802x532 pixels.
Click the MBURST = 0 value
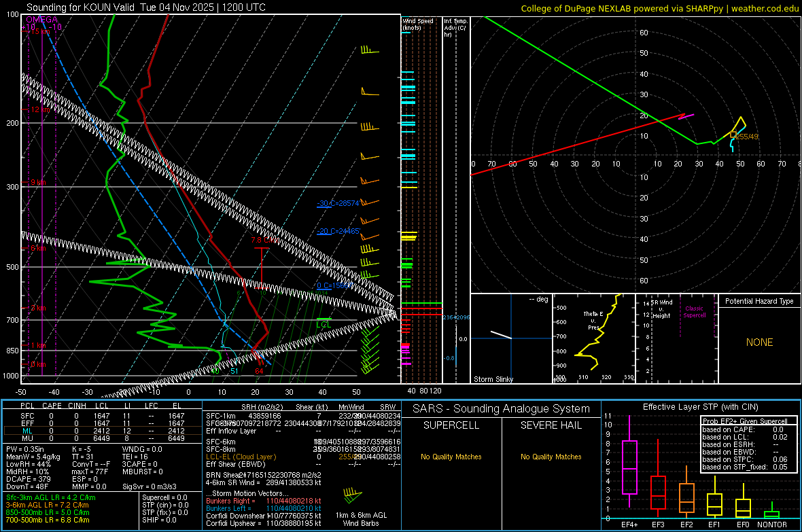pos(142,472)
